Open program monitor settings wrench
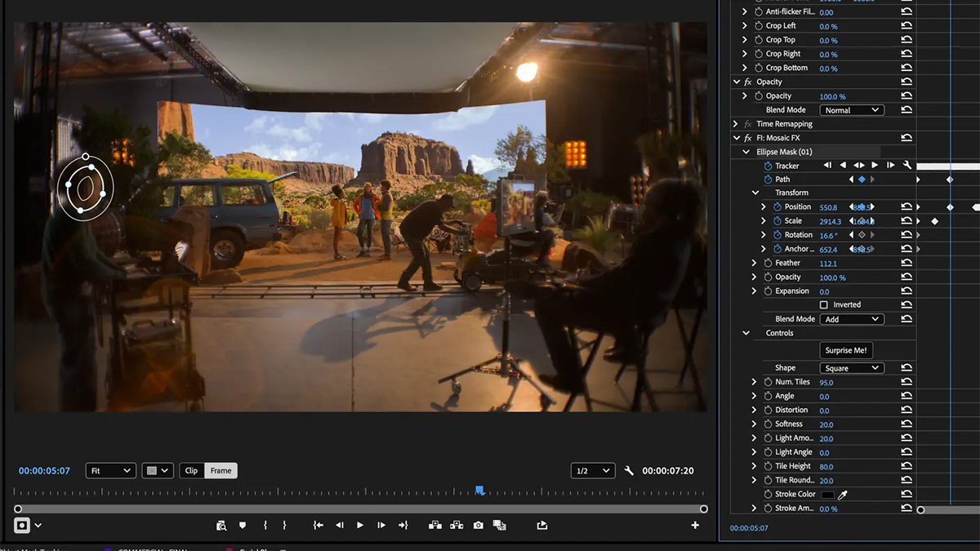The image size is (980, 551). pos(629,471)
